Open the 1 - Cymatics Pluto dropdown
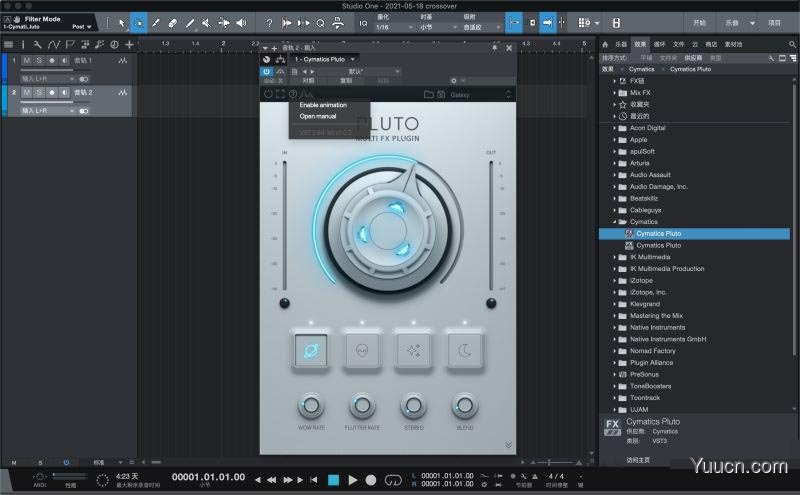The width and height of the screenshot is (800, 495). click(324, 59)
